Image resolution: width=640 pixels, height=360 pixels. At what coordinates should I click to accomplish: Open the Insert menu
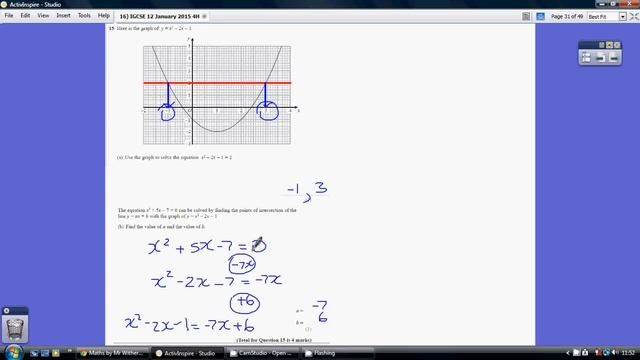(x=63, y=16)
